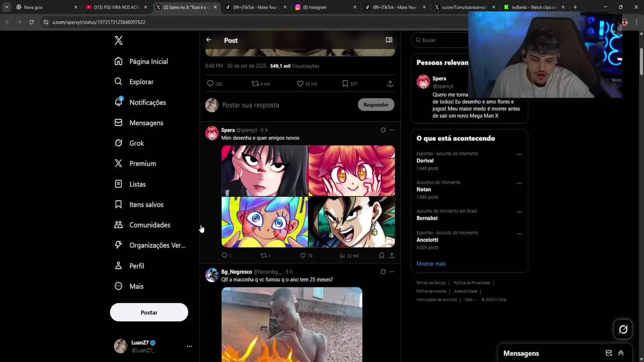Open Bg_Negresco profile name link
The image size is (644, 362).
236,272
